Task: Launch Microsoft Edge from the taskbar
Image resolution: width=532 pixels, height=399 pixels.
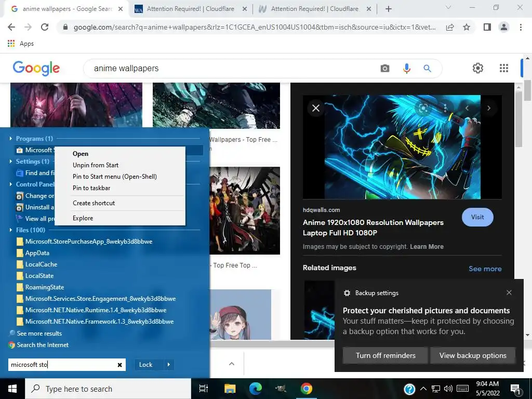Action: tap(256, 389)
